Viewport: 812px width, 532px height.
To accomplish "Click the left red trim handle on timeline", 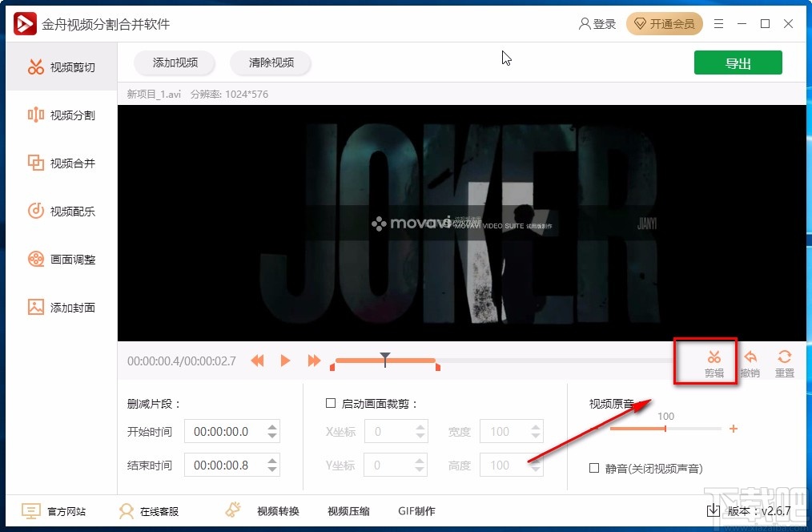I will [x=332, y=367].
